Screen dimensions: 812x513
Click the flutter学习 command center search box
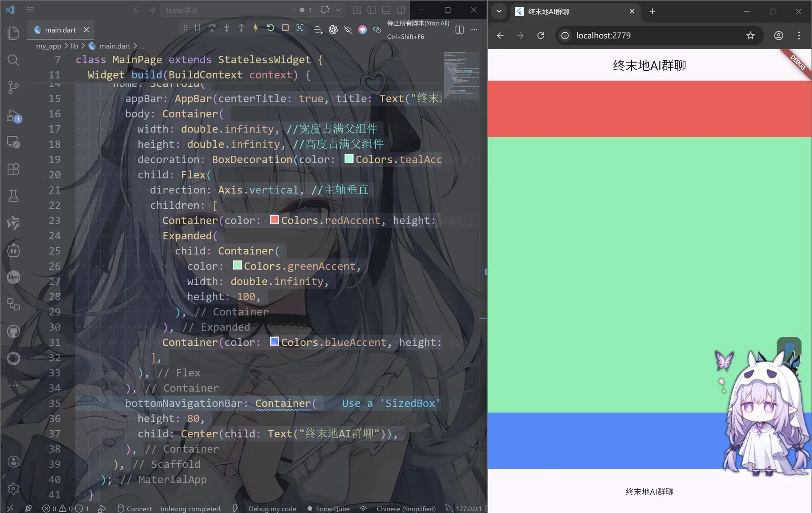227,10
